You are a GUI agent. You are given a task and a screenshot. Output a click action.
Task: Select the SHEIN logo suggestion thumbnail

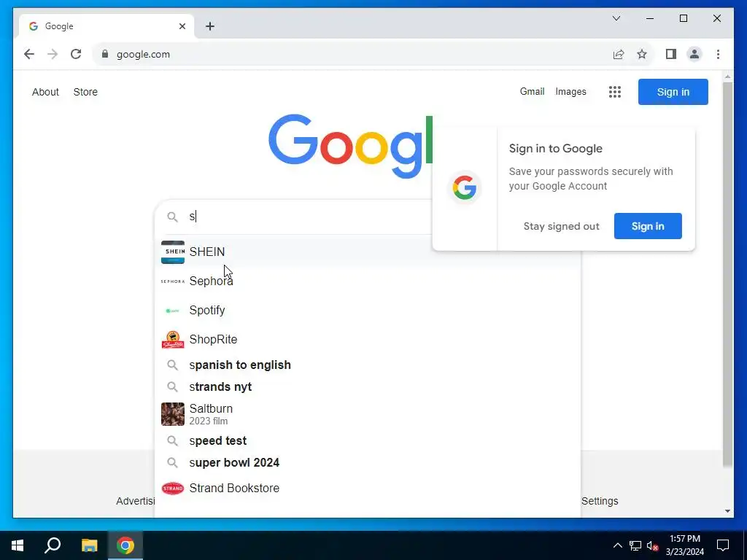172,252
